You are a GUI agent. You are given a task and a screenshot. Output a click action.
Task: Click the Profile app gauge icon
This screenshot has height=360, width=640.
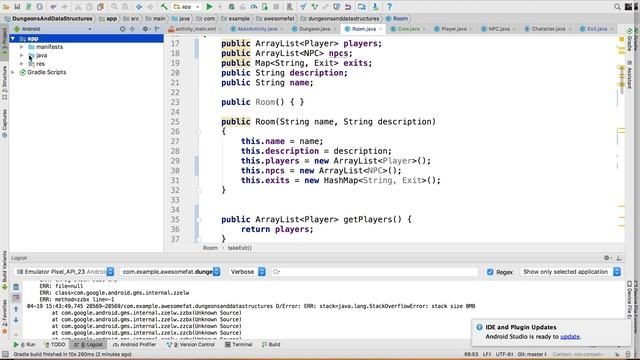point(253,7)
